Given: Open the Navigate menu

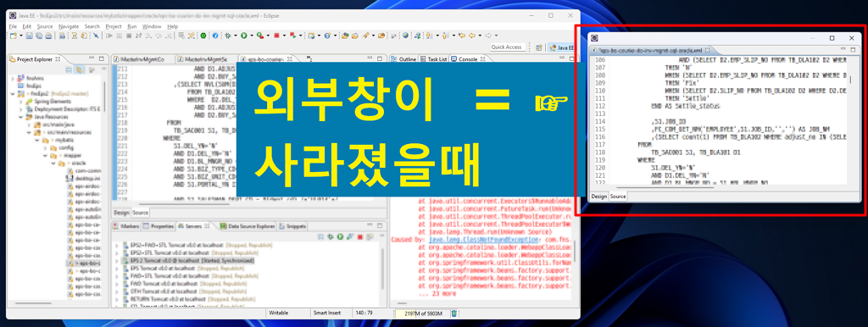Looking at the screenshot, I should click(69, 26).
